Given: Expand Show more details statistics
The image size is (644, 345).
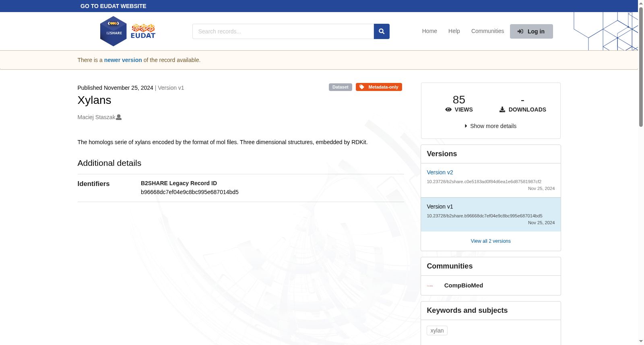Looking at the screenshot, I should [491, 126].
